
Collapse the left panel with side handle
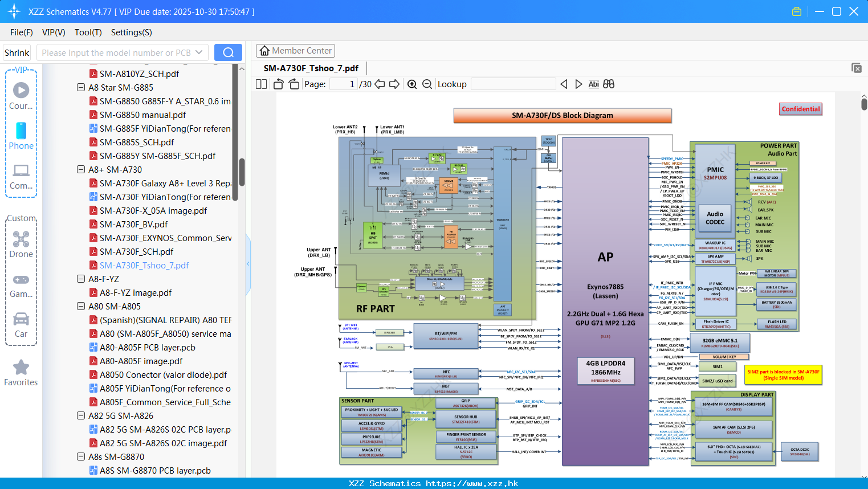248,263
